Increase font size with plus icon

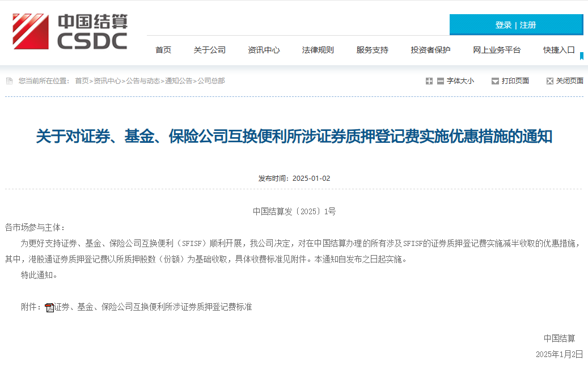tap(429, 81)
